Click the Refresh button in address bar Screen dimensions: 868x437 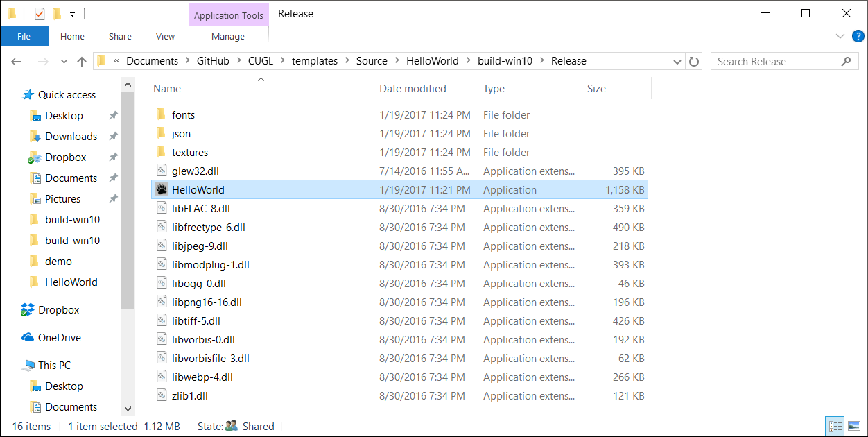tap(695, 61)
